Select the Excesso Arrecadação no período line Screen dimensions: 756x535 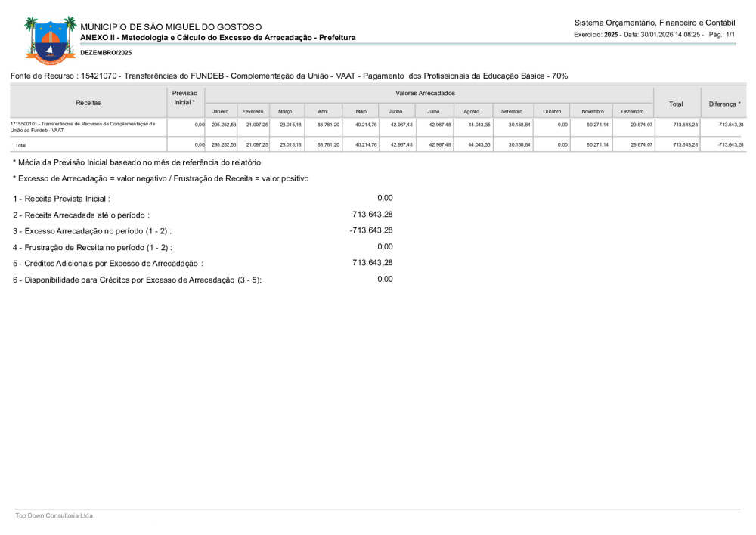coord(92,231)
